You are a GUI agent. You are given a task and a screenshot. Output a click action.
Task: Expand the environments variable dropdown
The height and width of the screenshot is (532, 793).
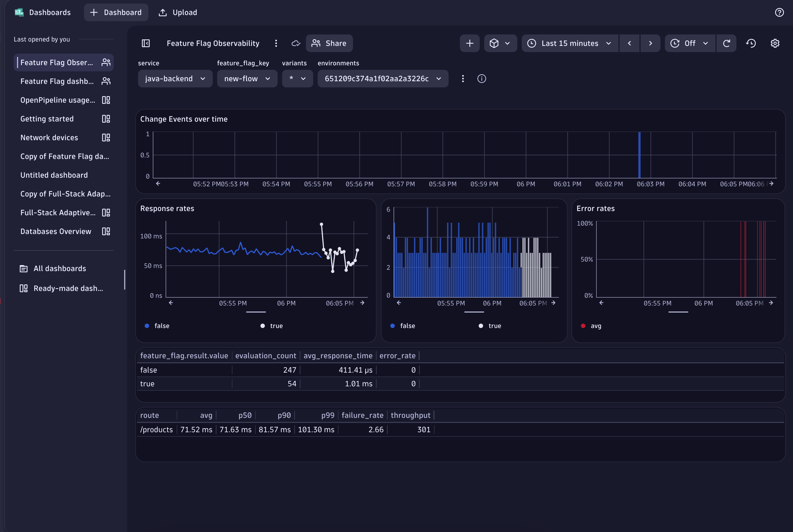point(383,78)
